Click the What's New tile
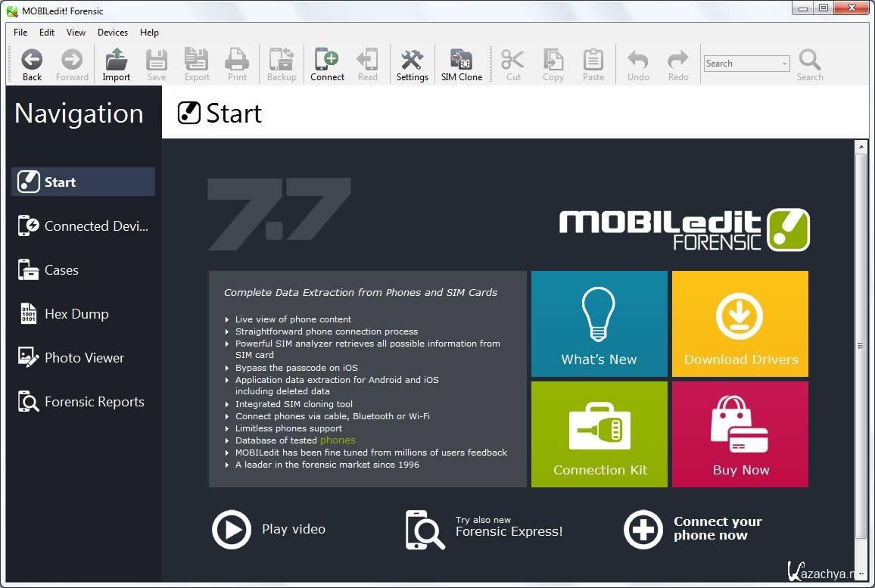The width and height of the screenshot is (875, 588). click(599, 324)
